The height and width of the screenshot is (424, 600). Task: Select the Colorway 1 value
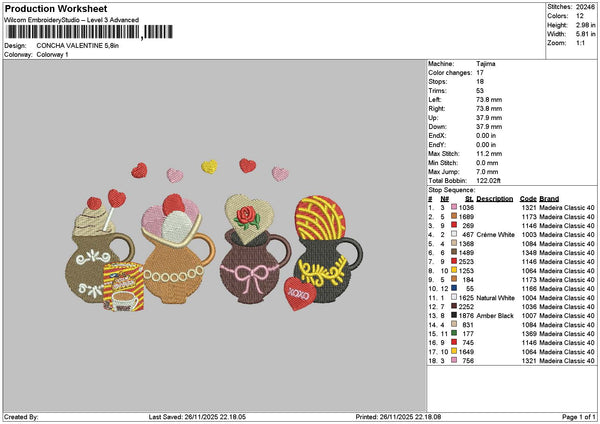52,55
